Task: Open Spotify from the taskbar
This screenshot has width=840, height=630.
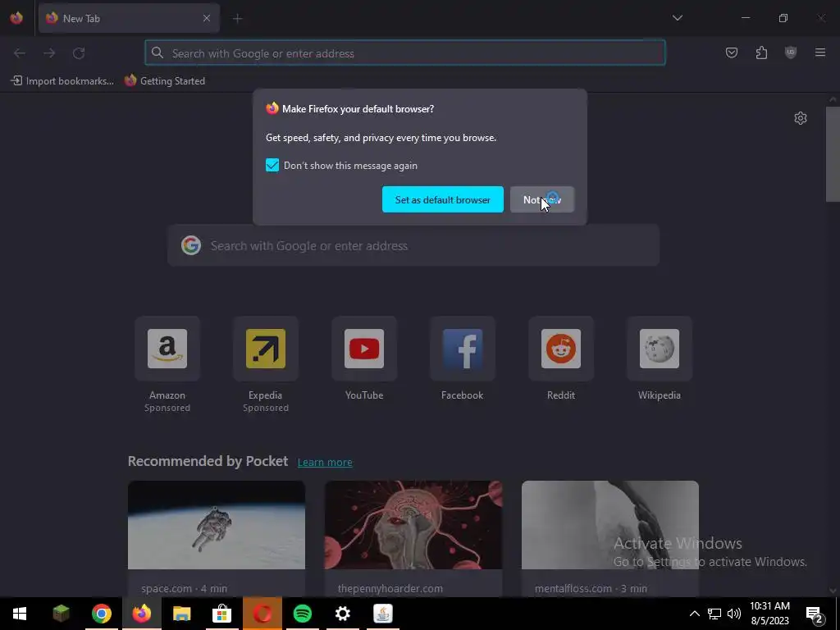Action: coord(302,614)
